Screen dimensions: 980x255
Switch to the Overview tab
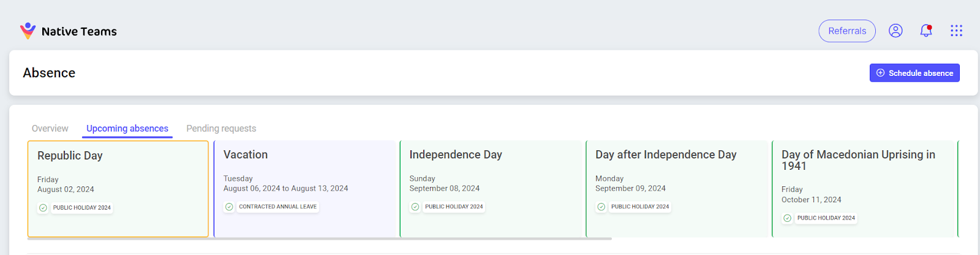[x=50, y=128]
